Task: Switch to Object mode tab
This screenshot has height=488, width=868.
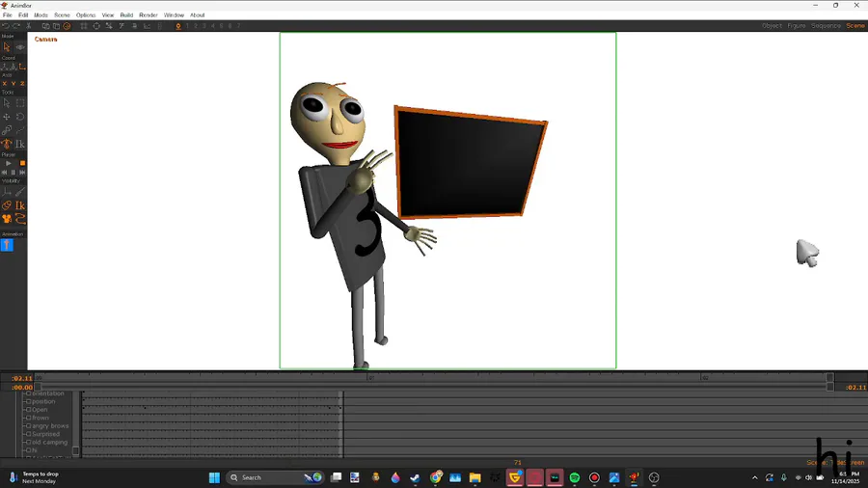Action: pyautogui.click(x=772, y=26)
